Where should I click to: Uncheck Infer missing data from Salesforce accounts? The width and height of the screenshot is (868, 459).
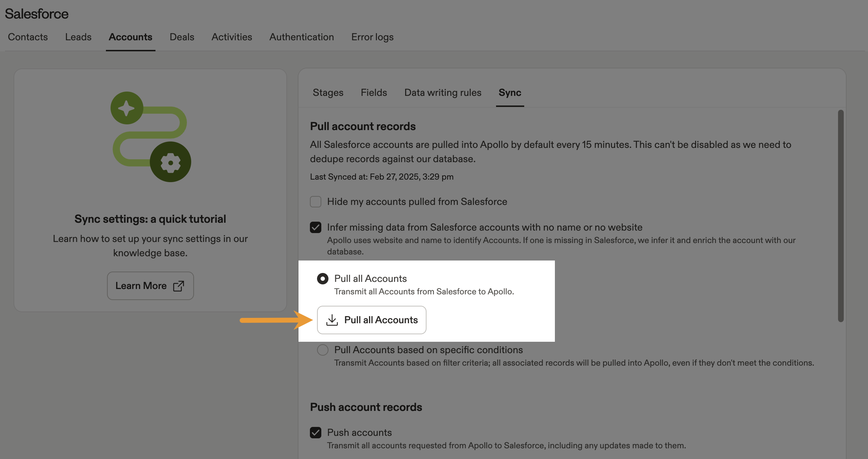(316, 227)
